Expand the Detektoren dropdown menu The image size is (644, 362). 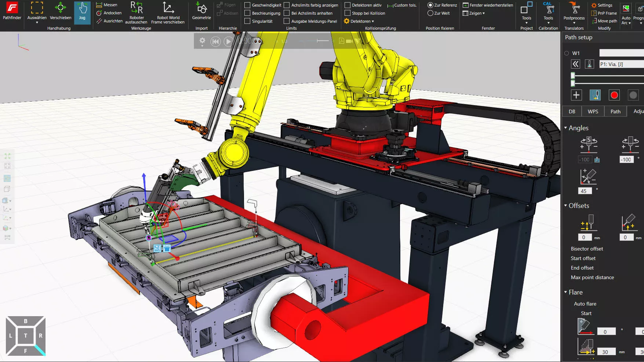pos(359,21)
